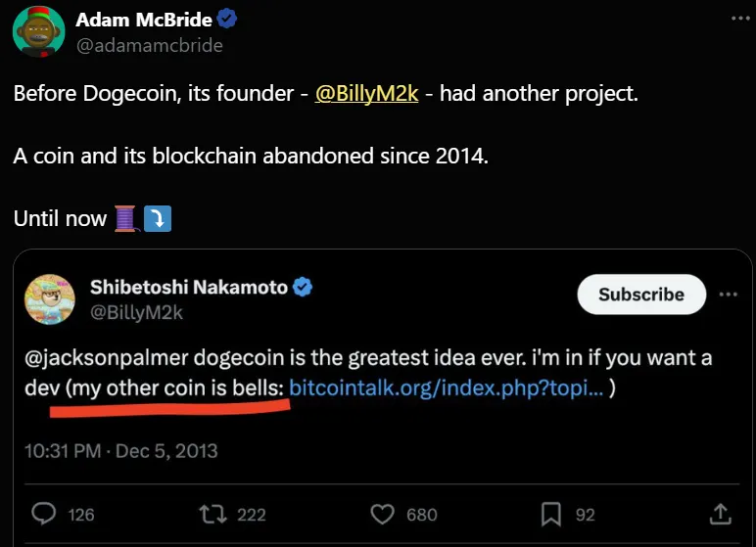The height and width of the screenshot is (547, 756).
Task: Click the reply icon with 126 replies
Action: coord(44,514)
